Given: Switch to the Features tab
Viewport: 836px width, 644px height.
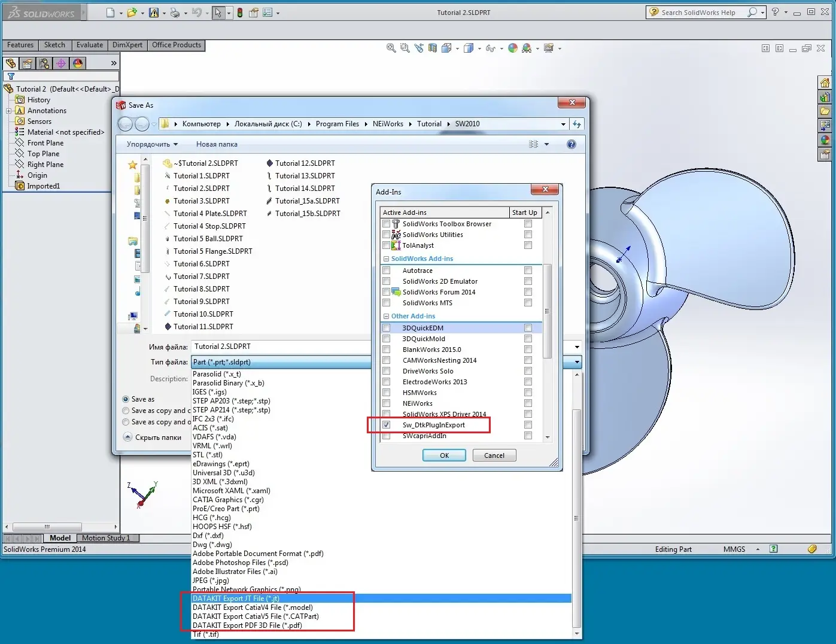Looking at the screenshot, I should 20,45.
